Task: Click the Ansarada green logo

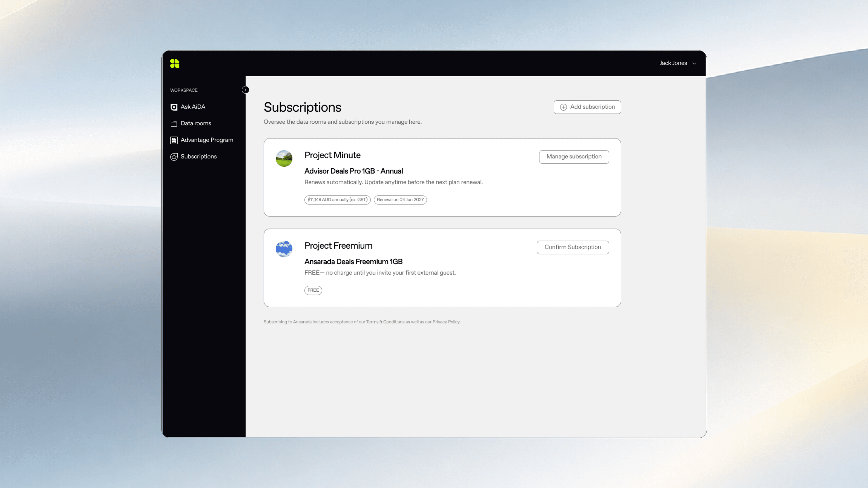Action: click(x=175, y=63)
